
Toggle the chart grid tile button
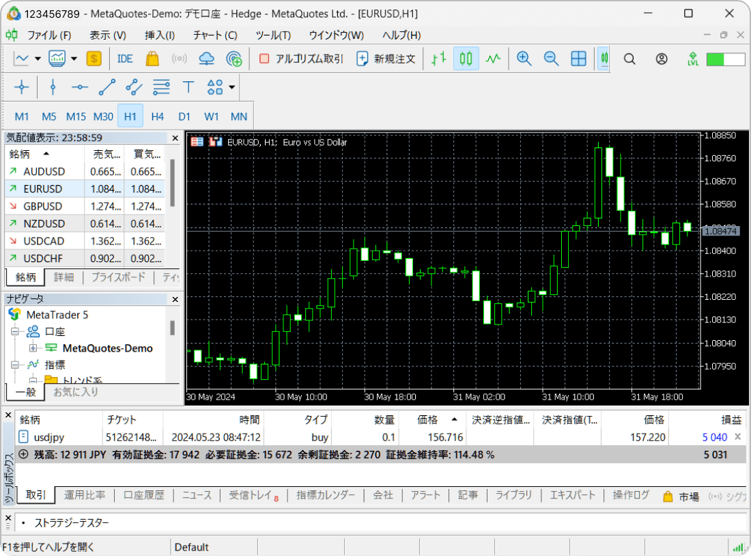click(x=578, y=59)
